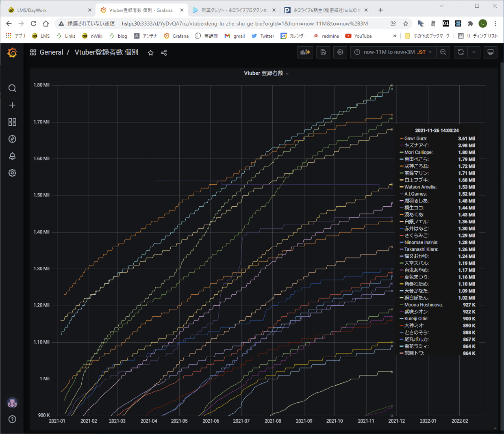Star the Vtuber dashboard as favorite

[x=151, y=53]
